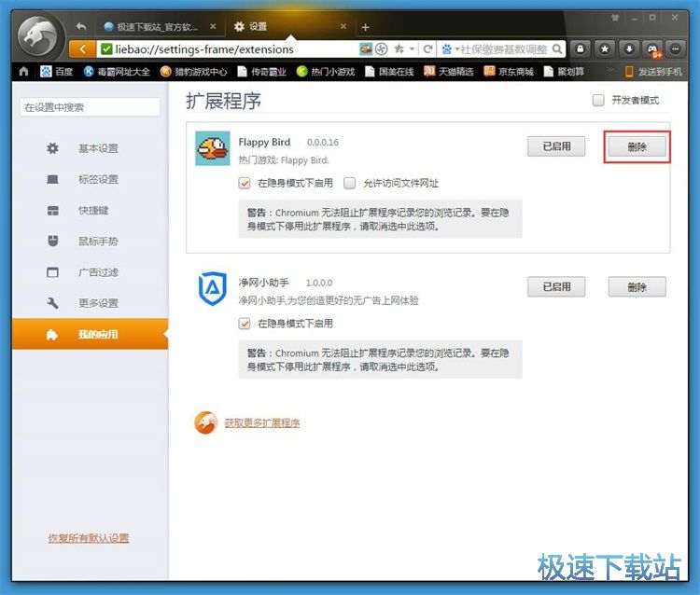Click the 已启用 button for Flappy Bird
The image size is (700, 595).
(x=556, y=146)
